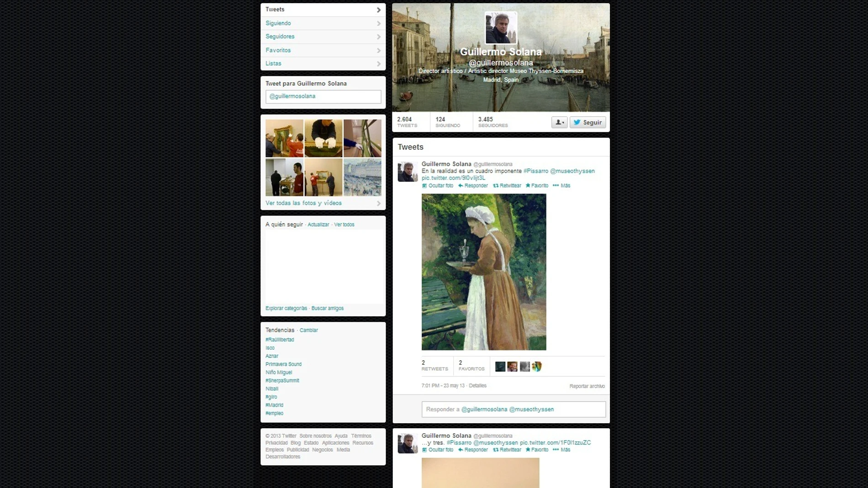Click Favorito star on first tweet
Image resolution: width=868 pixels, height=488 pixels.
537,186
